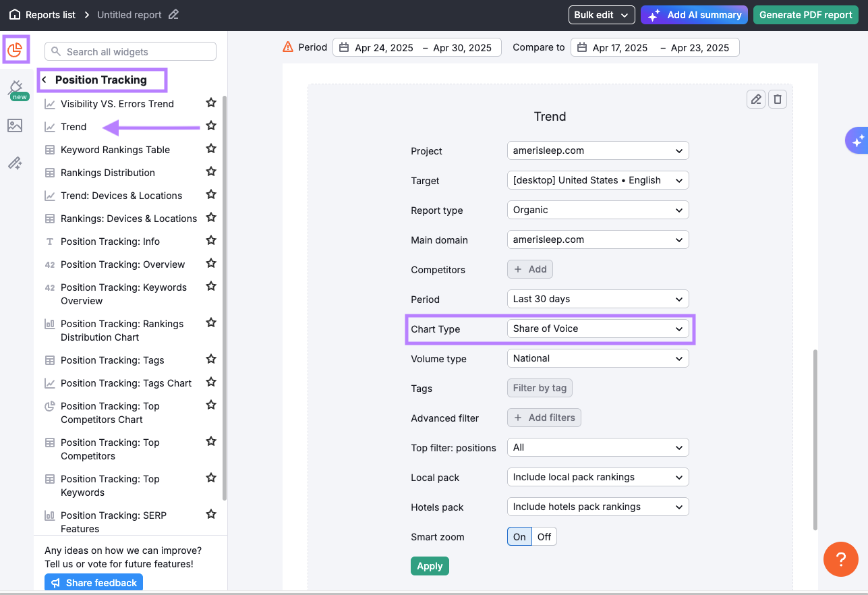Image resolution: width=868 pixels, height=595 pixels.
Task: Open the Help question mark button
Action: [x=840, y=559]
